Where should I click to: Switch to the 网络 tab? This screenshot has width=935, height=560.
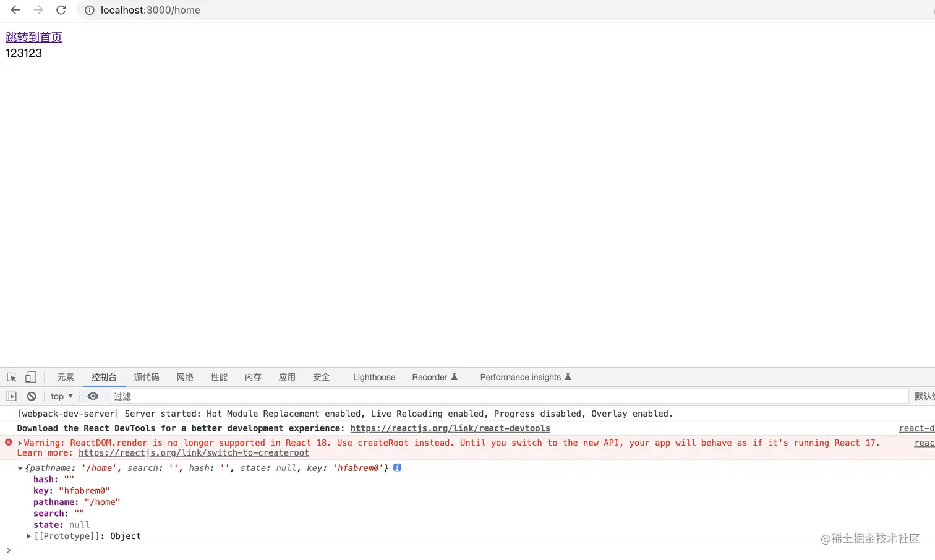pos(185,377)
